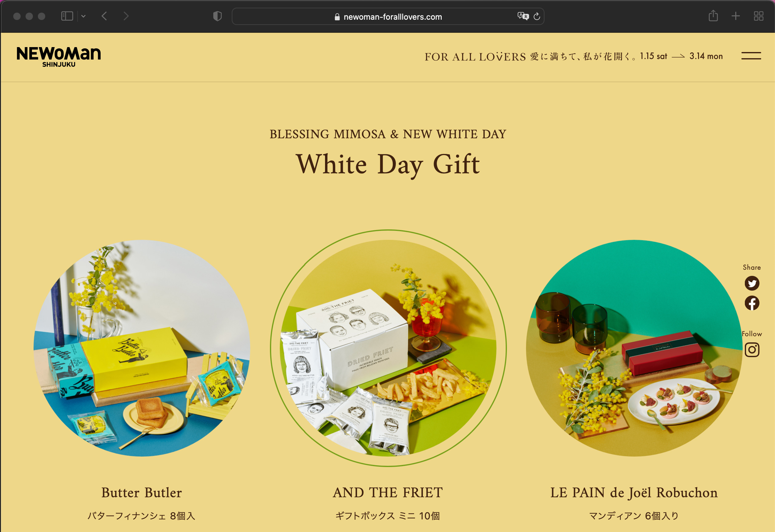Image resolution: width=775 pixels, height=532 pixels.
Task: Open privacy report shield icon
Action: pos(217,16)
